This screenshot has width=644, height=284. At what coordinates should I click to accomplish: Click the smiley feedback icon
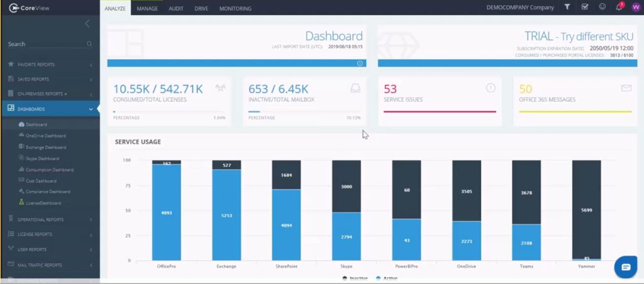tap(602, 7)
